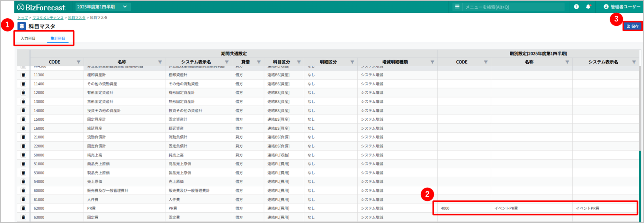Switch to the 入力科目 tab
The image size is (644, 223).
pos(28,39)
